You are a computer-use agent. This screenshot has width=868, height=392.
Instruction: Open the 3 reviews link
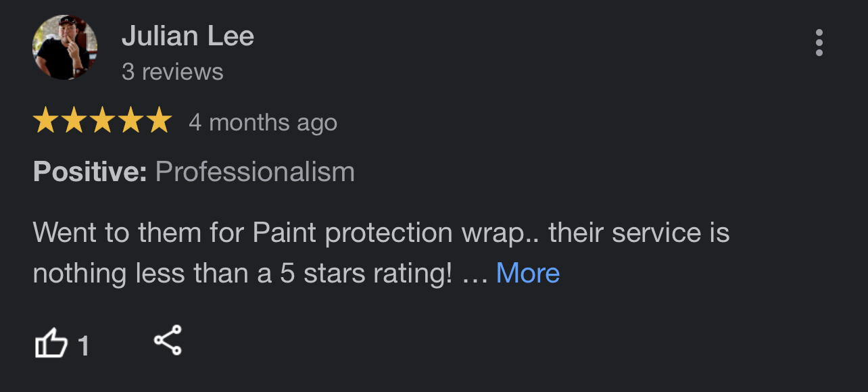coord(172,71)
